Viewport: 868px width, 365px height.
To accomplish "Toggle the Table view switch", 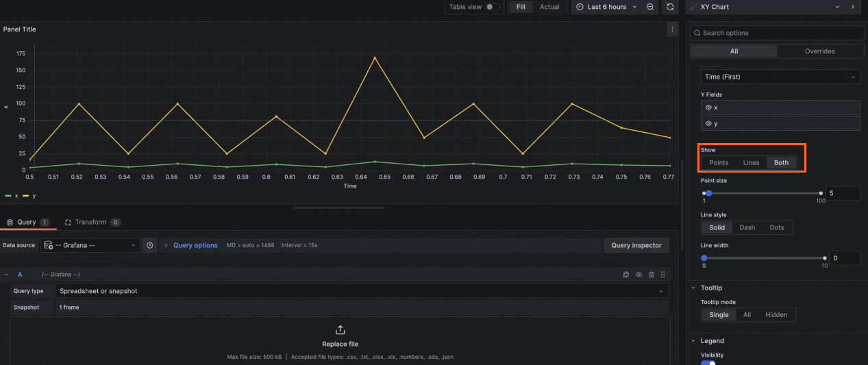I will (493, 7).
